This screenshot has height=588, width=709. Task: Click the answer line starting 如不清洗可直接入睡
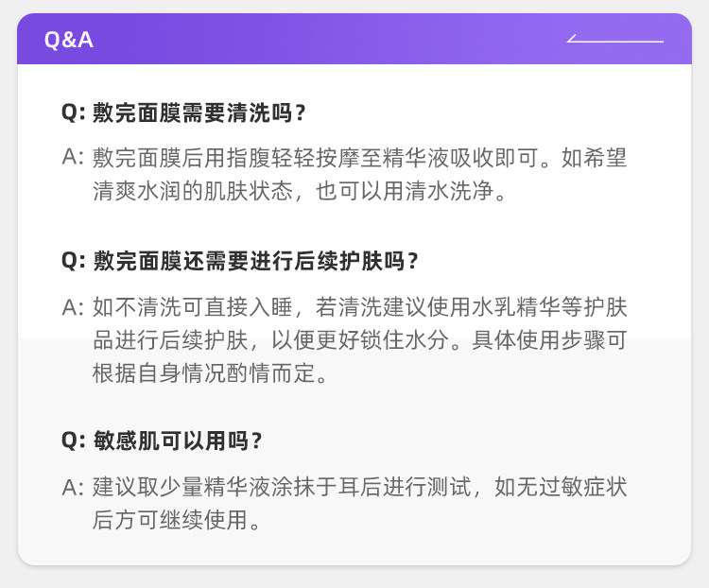pyautogui.click(x=359, y=306)
